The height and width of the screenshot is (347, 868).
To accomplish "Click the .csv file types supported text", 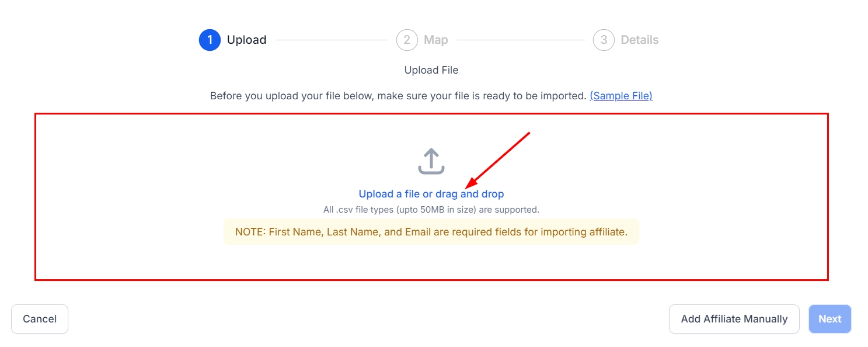I will coord(431,209).
